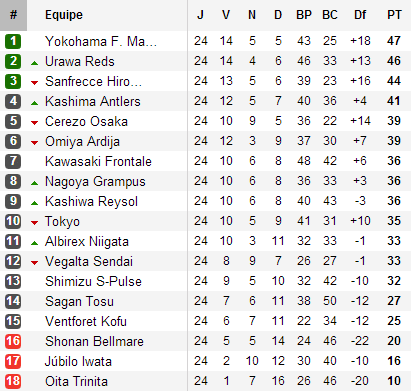Click red down arrow beside Tokyo
Viewport: 411px width, 391px height.
[34, 223]
